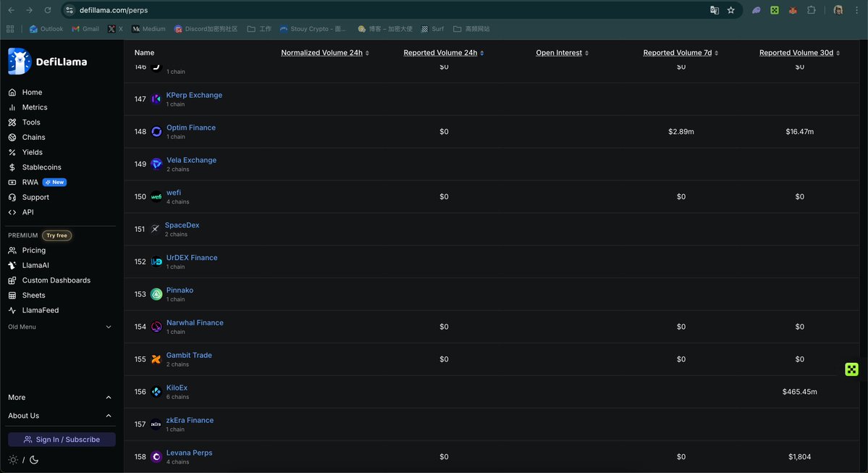Click the Optim Finance protocol icon

click(x=156, y=132)
